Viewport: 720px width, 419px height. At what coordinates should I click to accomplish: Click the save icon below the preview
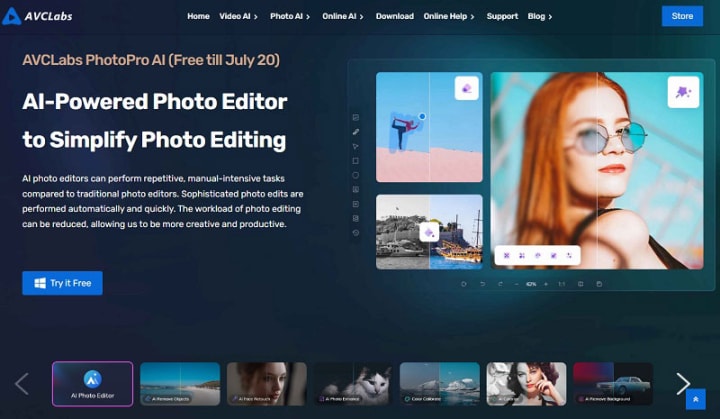click(x=599, y=284)
